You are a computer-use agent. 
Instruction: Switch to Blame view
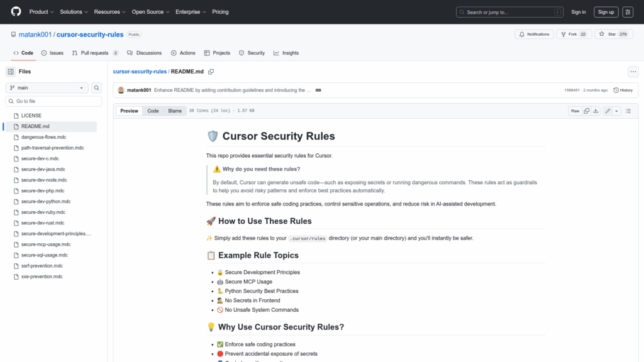(x=175, y=111)
